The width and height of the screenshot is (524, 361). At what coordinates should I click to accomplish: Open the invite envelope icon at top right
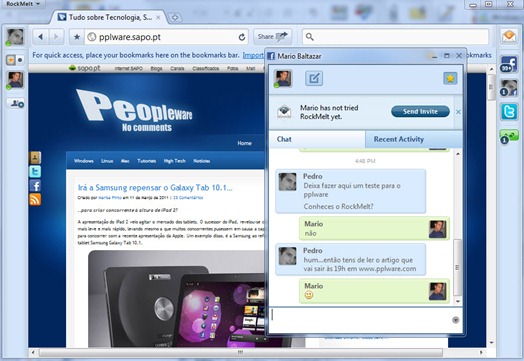(509, 36)
